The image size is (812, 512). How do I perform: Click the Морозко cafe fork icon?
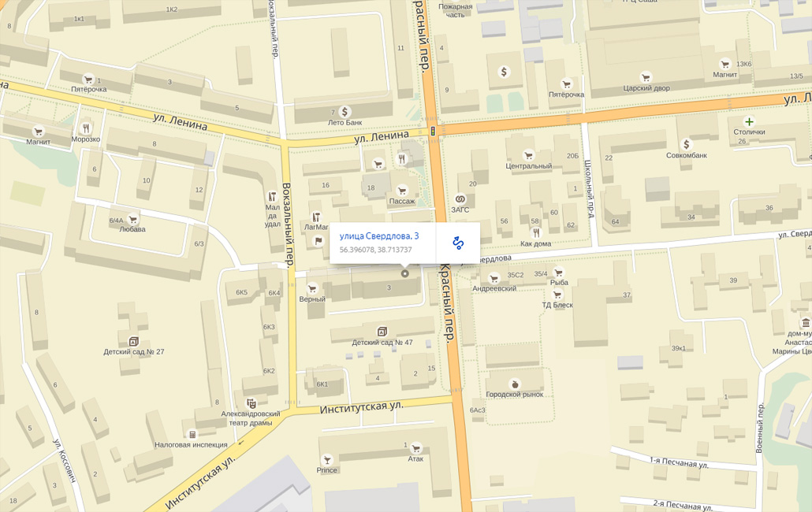point(86,128)
